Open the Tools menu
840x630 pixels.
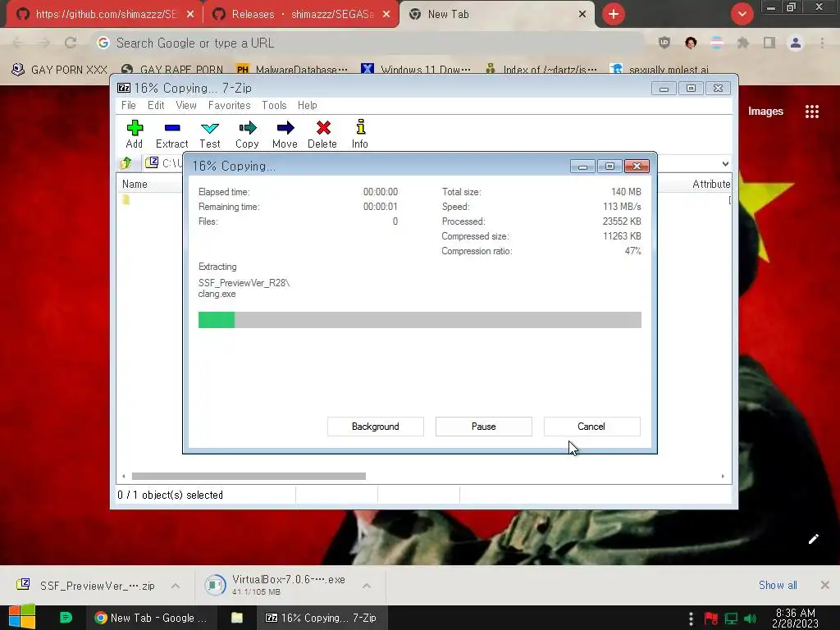pyautogui.click(x=274, y=106)
